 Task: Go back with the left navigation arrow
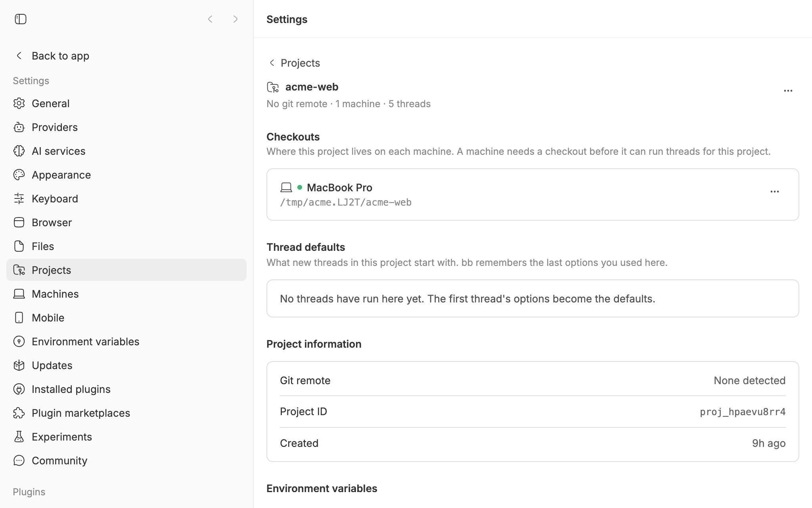point(211,19)
